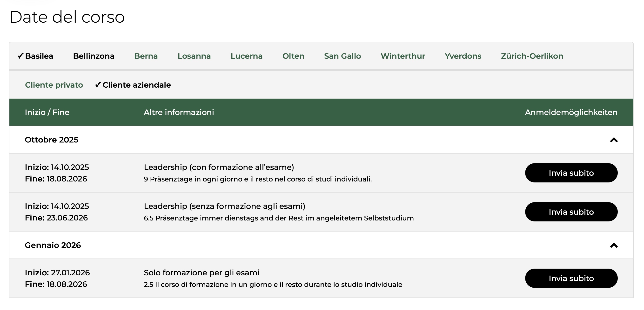The width and height of the screenshot is (644, 310).
Task: Click the Gennaio 2026 heading
Action: tap(53, 245)
